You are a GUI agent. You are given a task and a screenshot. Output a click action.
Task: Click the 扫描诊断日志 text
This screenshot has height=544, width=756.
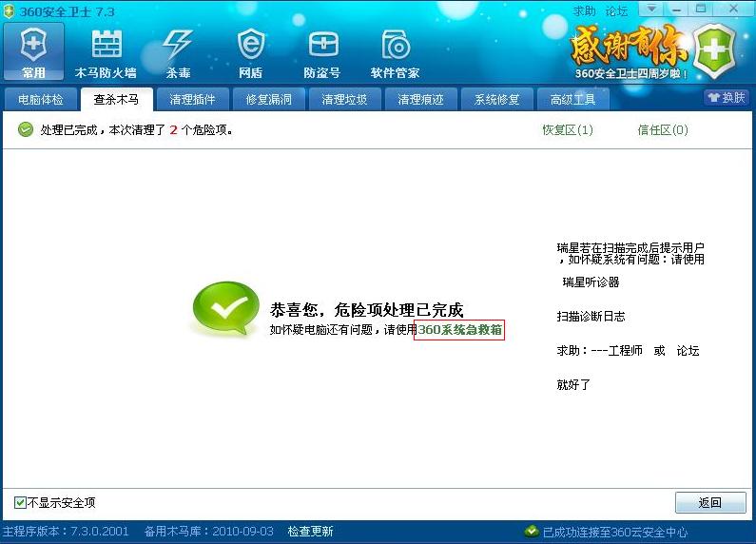pos(591,317)
